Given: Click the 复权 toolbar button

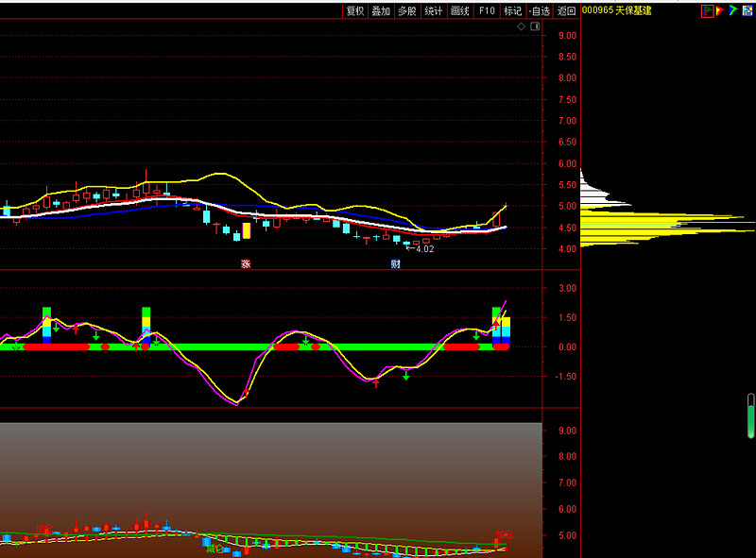Looking at the screenshot, I should [355, 11].
